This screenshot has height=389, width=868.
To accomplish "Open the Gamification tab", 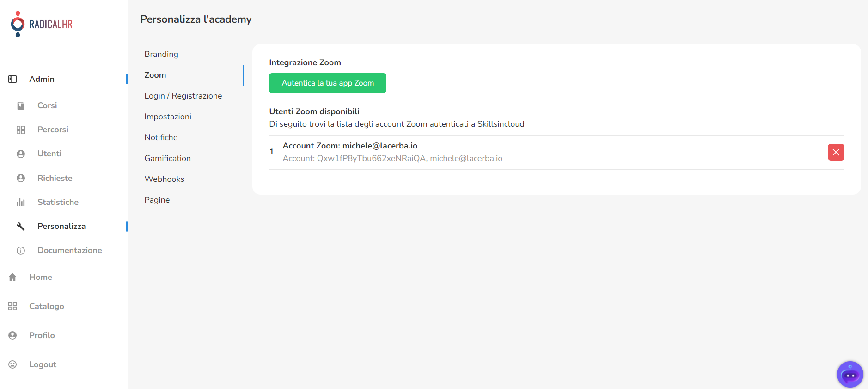I will 167,158.
